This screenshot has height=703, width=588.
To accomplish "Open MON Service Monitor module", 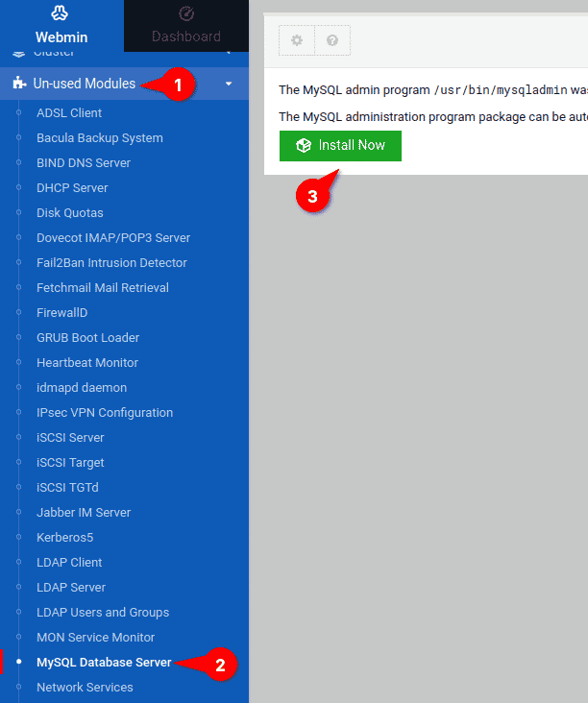I will pyautogui.click(x=95, y=638).
